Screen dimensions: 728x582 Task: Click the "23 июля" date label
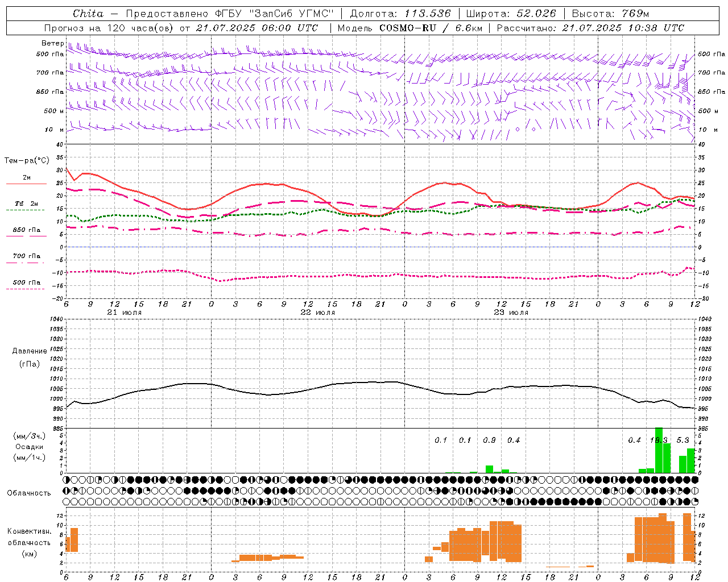511,313
